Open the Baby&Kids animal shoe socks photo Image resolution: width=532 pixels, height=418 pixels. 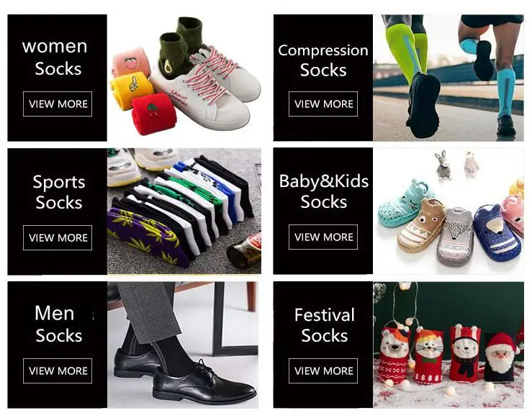(448, 211)
